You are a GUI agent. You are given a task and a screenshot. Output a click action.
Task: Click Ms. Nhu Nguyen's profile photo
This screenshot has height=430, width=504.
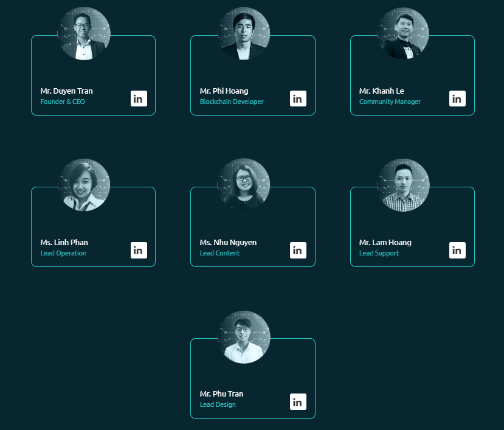point(244,185)
